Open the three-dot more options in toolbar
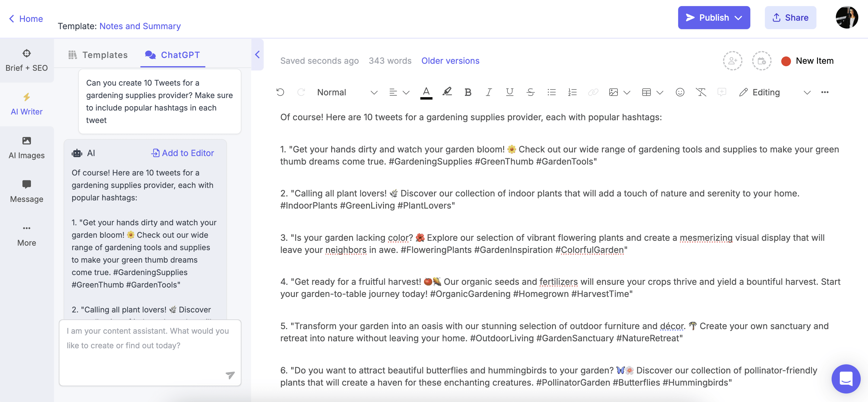868x402 pixels. pyautogui.click(x=825, y=92)
